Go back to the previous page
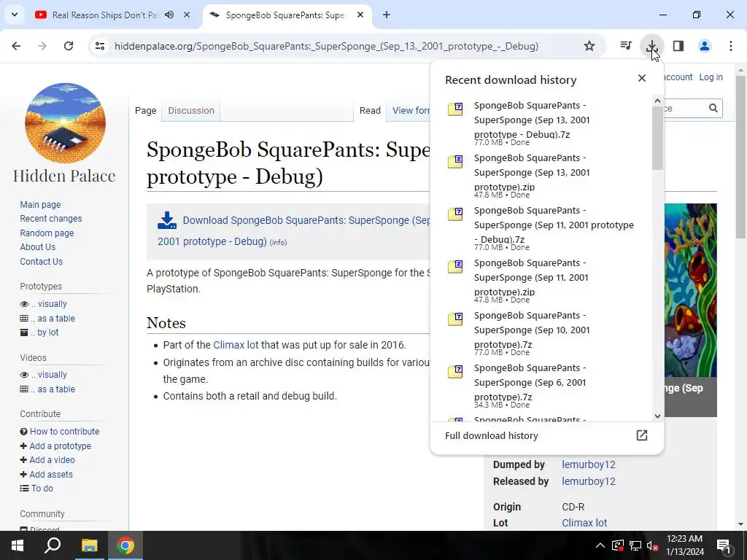747x560 pixels. (16, 46)
